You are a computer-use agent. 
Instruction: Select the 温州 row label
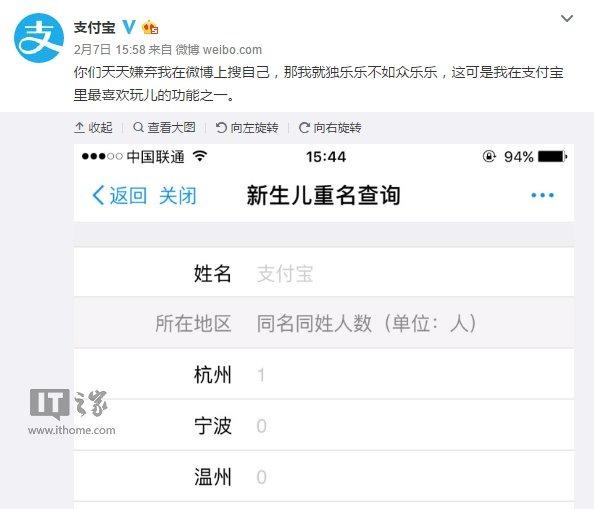coord(212,477)
